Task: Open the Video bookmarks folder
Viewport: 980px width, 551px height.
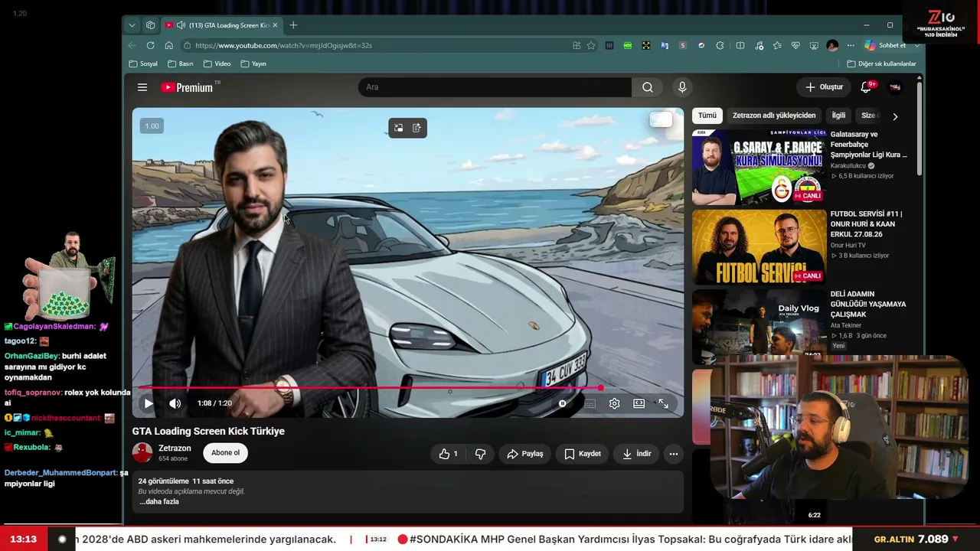Action: click(x=217, y=64)
